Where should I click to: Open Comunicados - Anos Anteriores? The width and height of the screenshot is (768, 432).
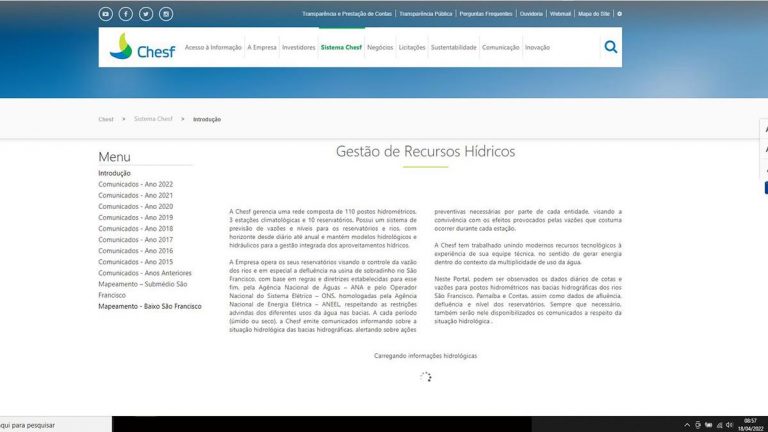pos(145,273)
